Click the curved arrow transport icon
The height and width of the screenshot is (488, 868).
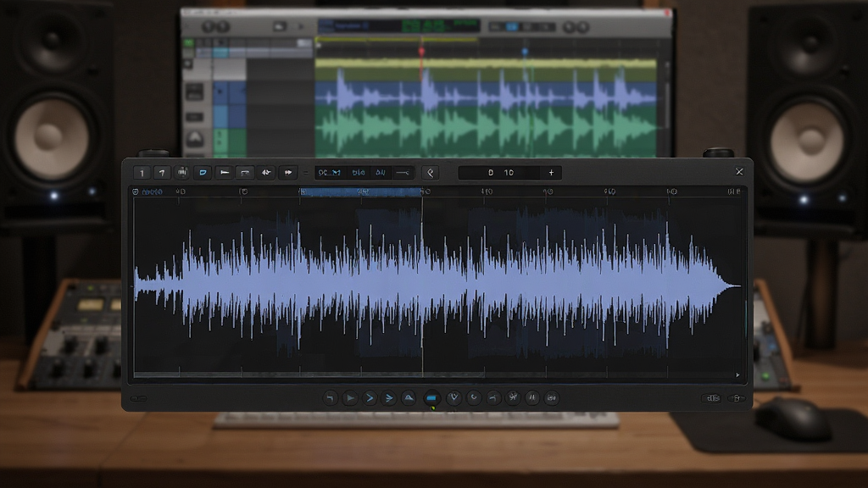[493, 398]
